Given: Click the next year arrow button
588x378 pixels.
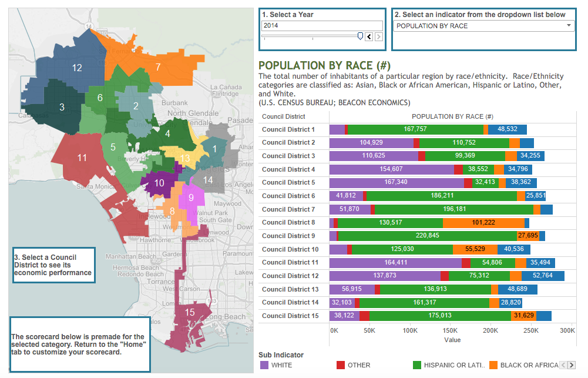Looking at the screenshot, I should coord(378,36).
